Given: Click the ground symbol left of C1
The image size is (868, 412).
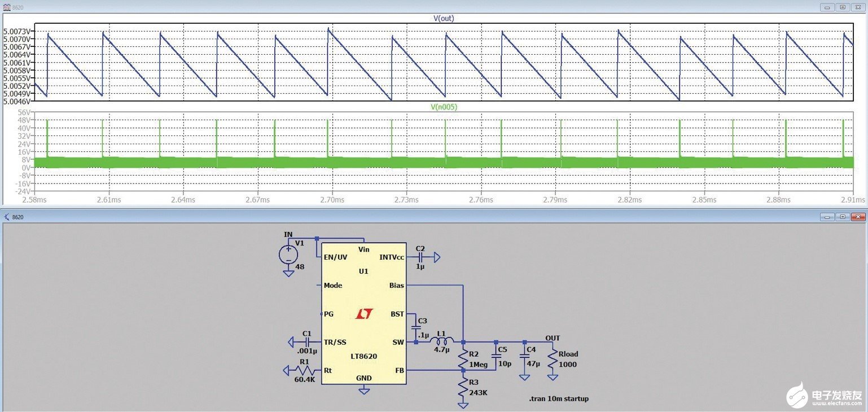Looking at the screenshot, I should [x=292, y=342].
